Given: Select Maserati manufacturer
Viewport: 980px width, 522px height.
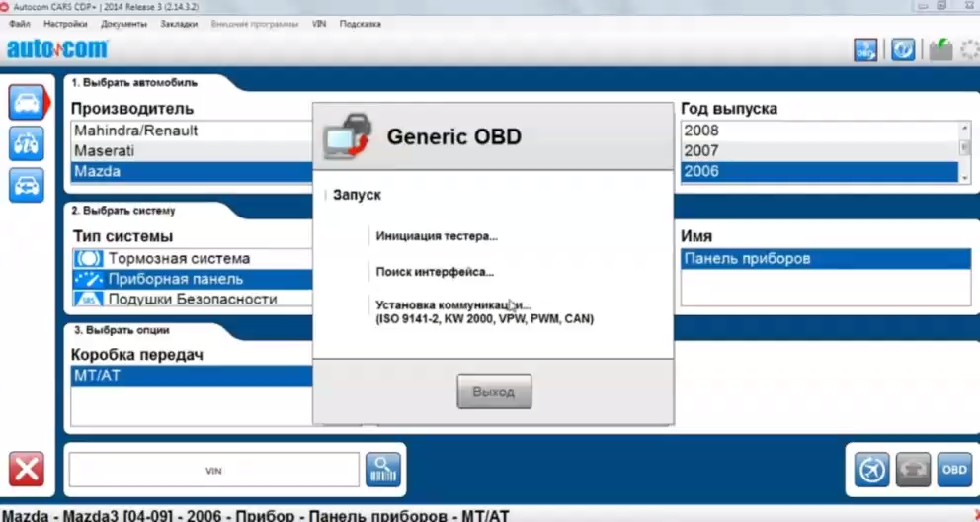Looking at the screenshot, I should (x=192, y=150).
